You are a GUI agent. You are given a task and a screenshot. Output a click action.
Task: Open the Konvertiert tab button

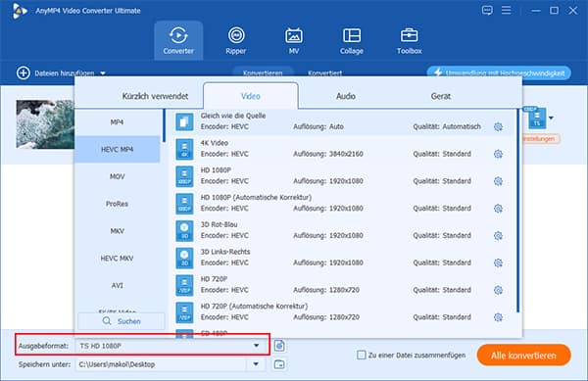324,72
